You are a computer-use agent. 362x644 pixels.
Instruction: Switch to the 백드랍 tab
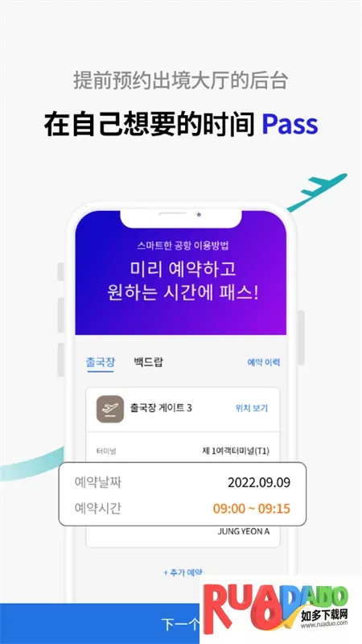click(149, 362)
